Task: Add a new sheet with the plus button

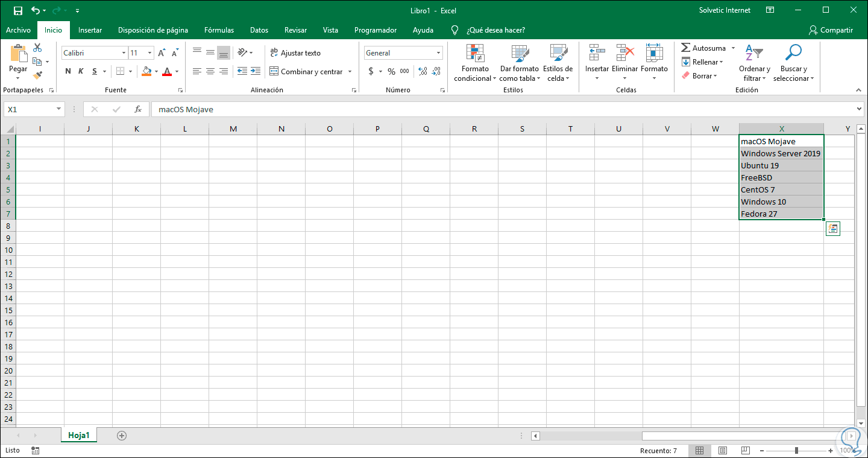Action: coord(122,435)
